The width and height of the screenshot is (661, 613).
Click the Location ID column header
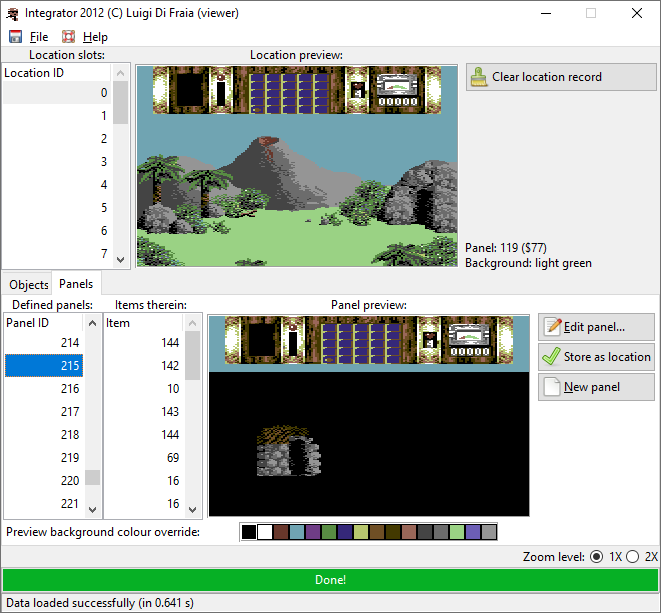click(x=57, y=73)
